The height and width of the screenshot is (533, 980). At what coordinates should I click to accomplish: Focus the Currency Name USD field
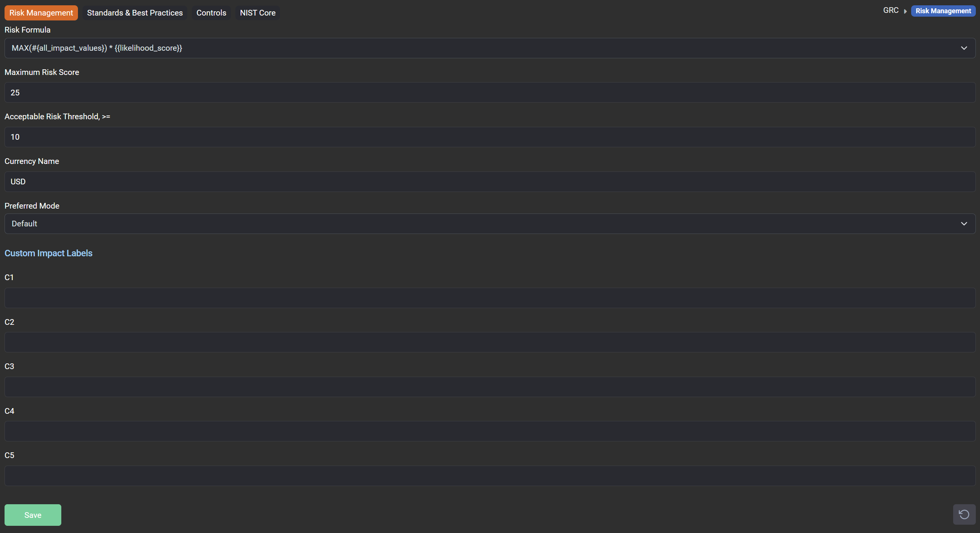coord(490,182)
